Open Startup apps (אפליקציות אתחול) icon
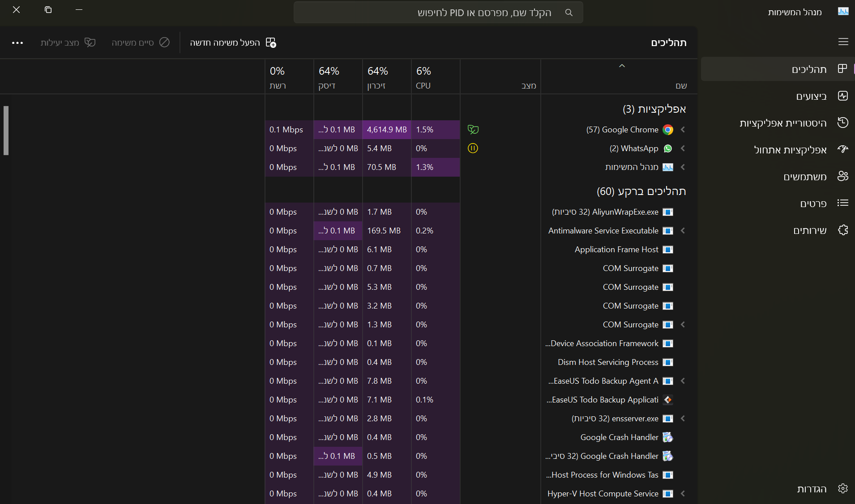The width and height of the screenshot is (855, 504). point(843,149)
